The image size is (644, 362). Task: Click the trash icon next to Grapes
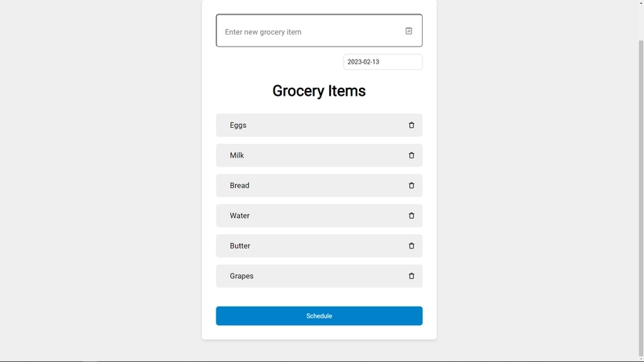(411, 276)
